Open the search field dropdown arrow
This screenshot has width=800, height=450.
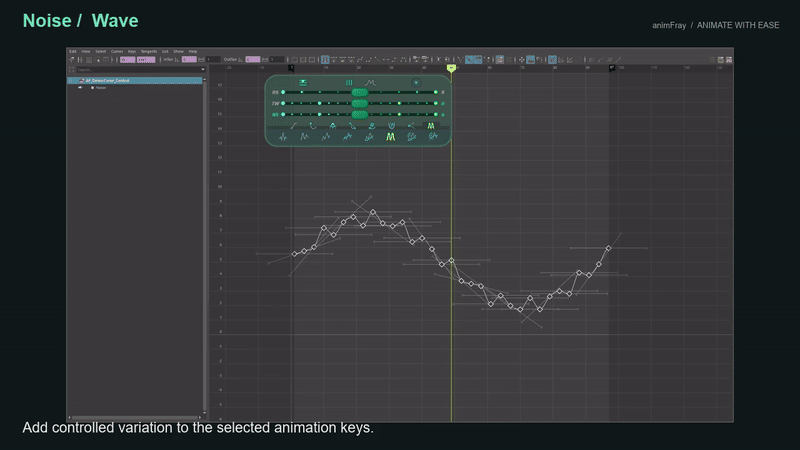pyautogui.click(x=203, y=69)
